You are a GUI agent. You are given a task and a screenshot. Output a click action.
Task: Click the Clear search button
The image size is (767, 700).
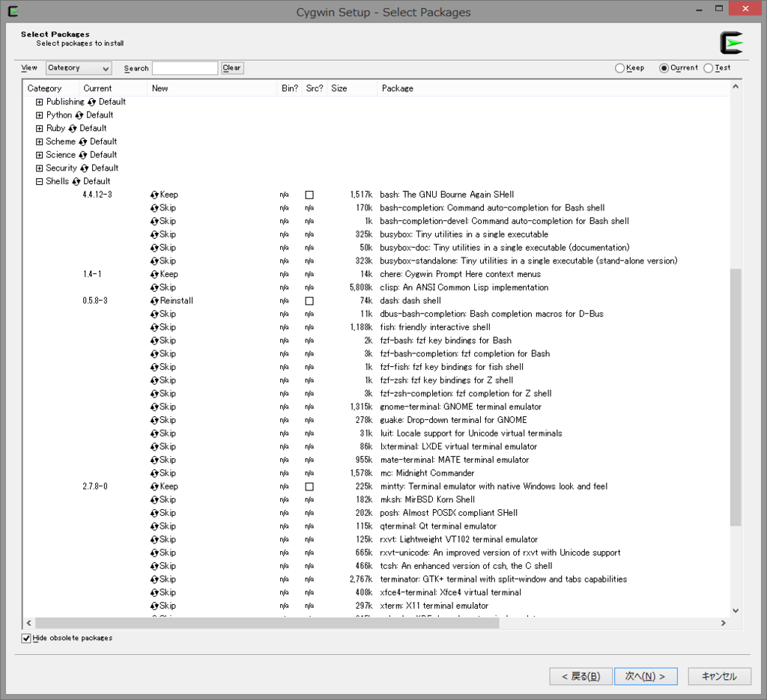pos(232,68)
